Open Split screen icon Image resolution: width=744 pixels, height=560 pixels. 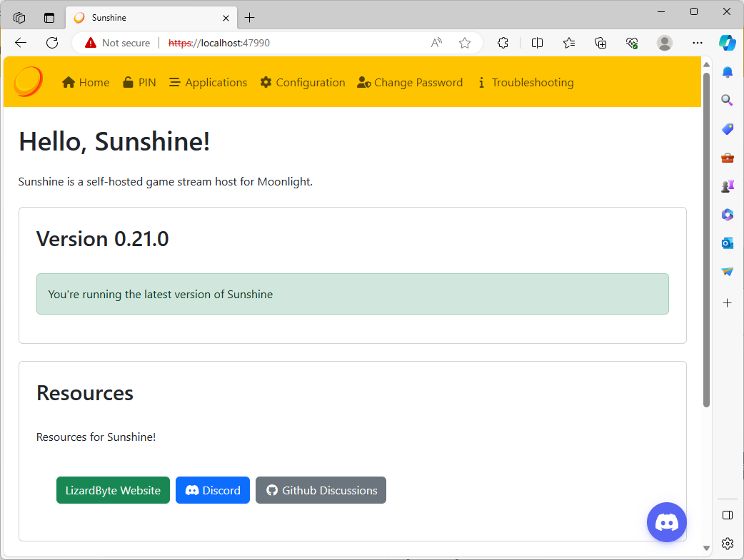(537, 43)
